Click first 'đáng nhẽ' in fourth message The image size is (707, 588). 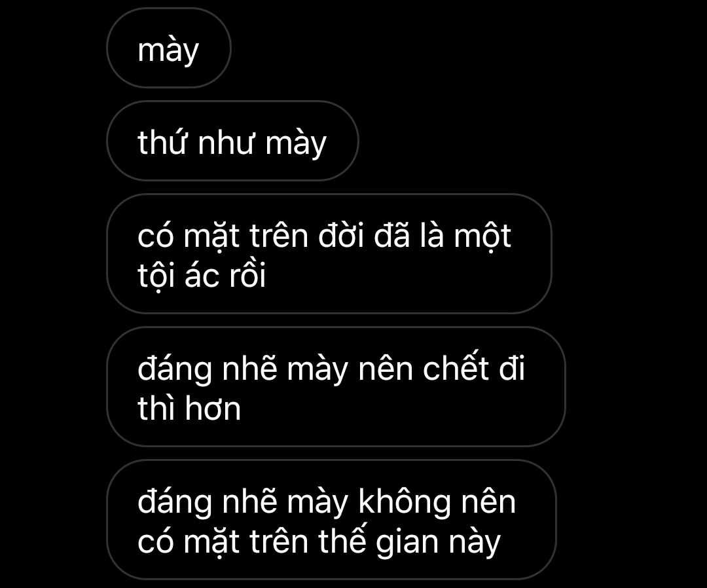point(207,369)
